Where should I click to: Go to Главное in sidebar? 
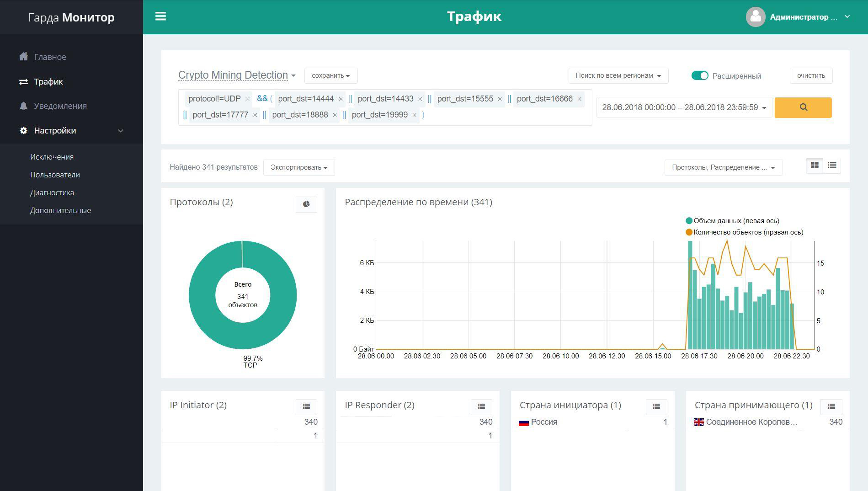click(x=50, y=57)
